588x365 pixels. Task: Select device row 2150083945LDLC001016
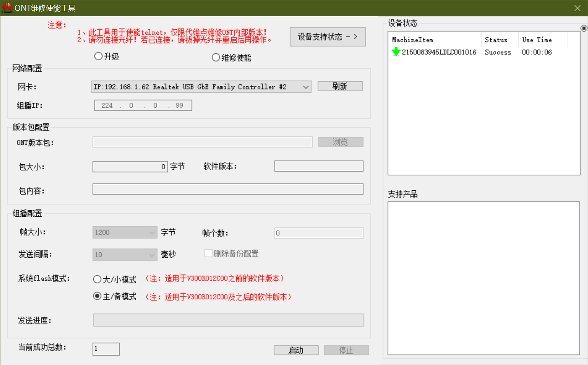[439, 52]
